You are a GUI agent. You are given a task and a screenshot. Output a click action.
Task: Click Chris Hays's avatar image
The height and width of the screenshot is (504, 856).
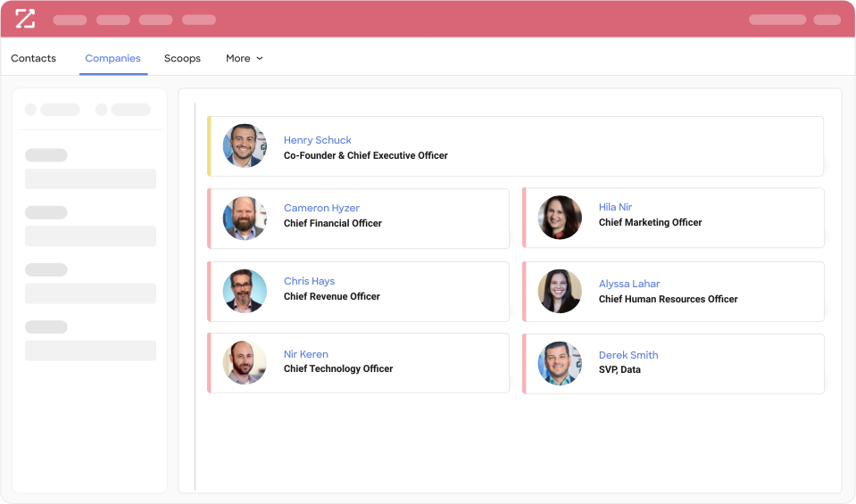245,291
